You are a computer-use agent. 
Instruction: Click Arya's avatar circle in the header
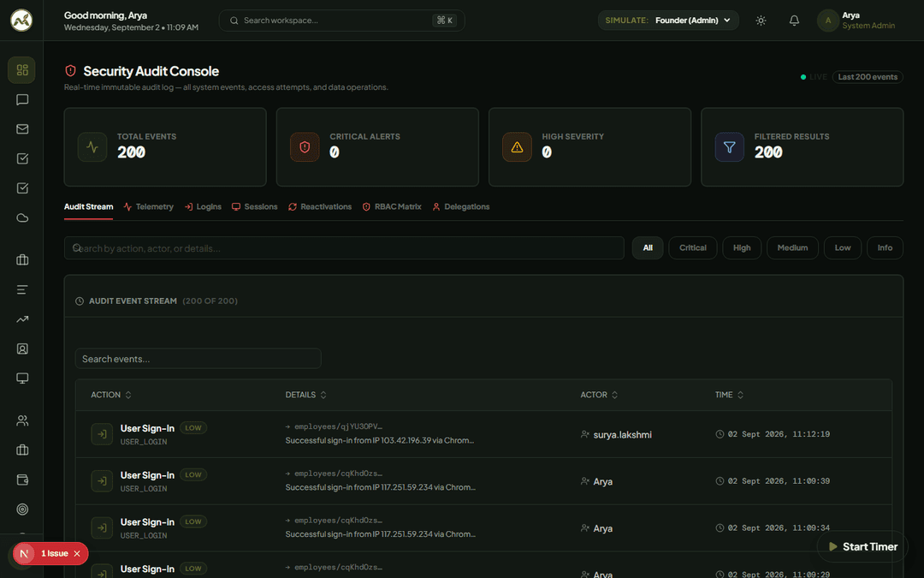pos(827,21)
